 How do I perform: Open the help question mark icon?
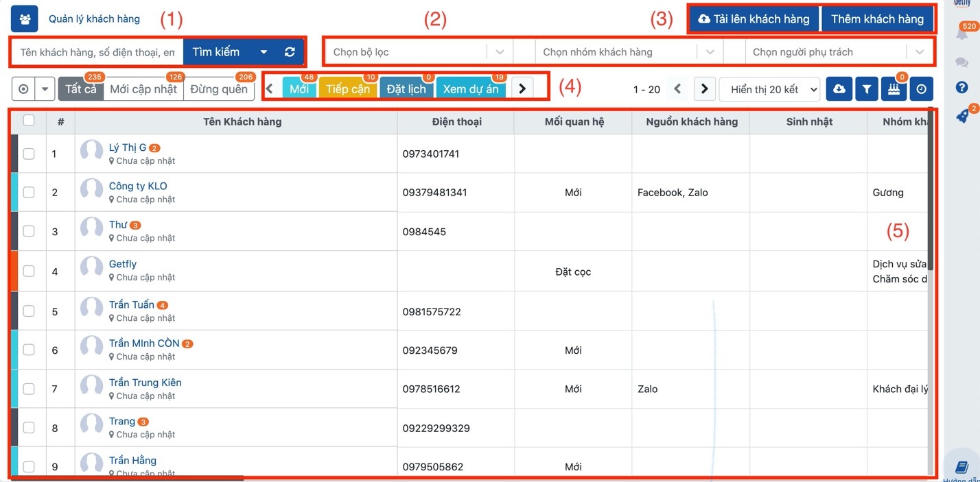(962, 88)
